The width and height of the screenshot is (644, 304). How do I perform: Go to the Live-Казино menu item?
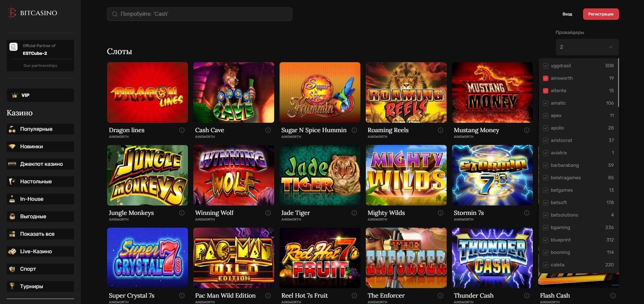pyautogui.click(x=40, y=252)
